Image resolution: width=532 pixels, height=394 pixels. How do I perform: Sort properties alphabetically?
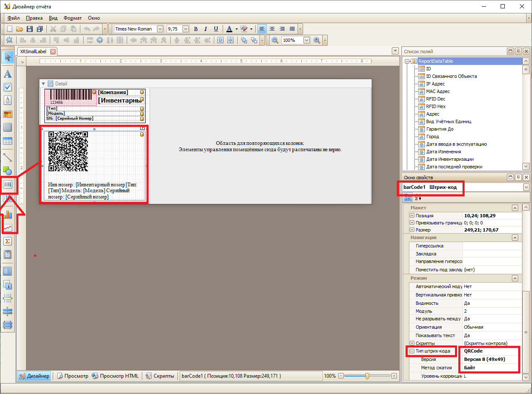point(418,198)
